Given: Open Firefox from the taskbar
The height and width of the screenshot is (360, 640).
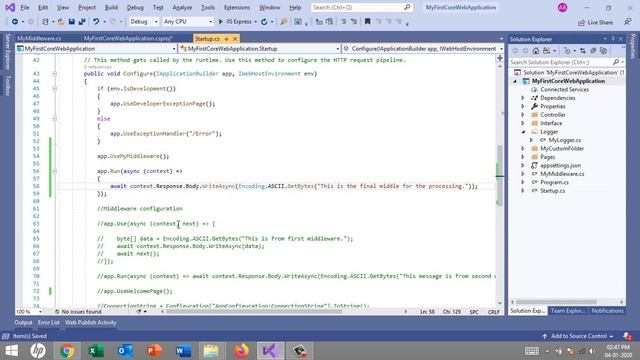Looking at the screenshot, I should [x=242, y=351].
